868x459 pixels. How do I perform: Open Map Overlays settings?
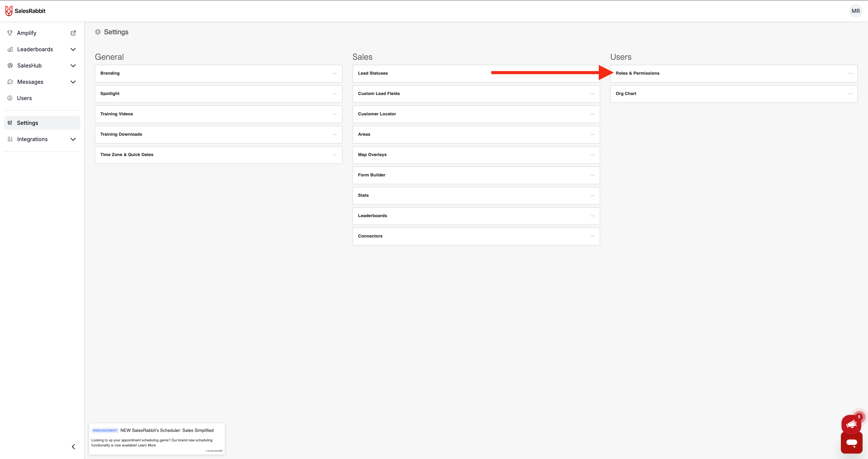tap(476, 155)
